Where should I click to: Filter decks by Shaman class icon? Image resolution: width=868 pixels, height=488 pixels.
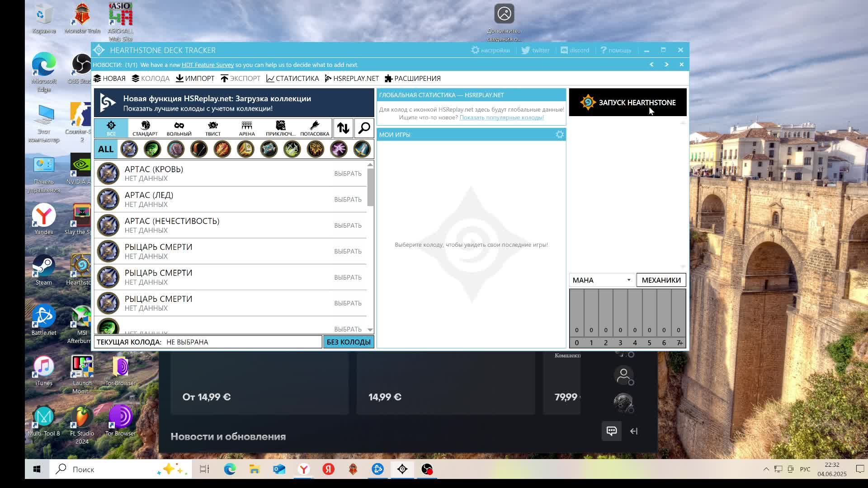316,149
